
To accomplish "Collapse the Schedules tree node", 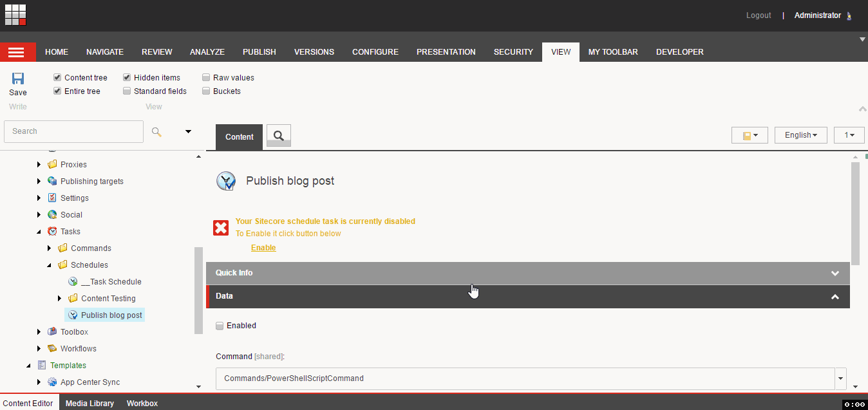I will coord(50,265).
